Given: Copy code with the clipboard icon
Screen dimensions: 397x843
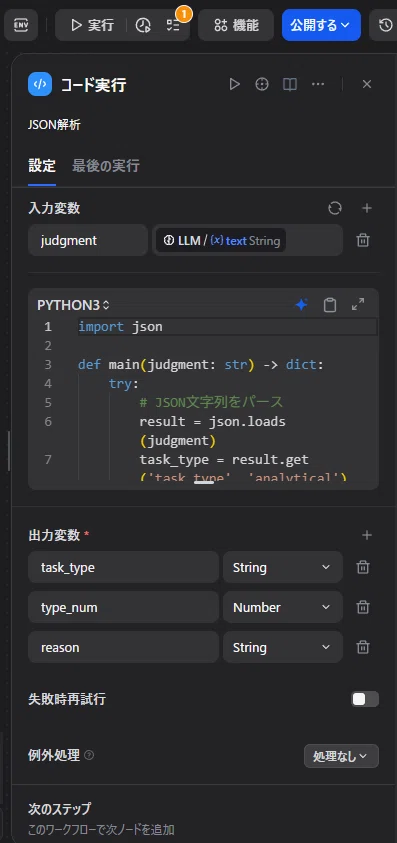Looking at the screenshot, I should point(330,305).
